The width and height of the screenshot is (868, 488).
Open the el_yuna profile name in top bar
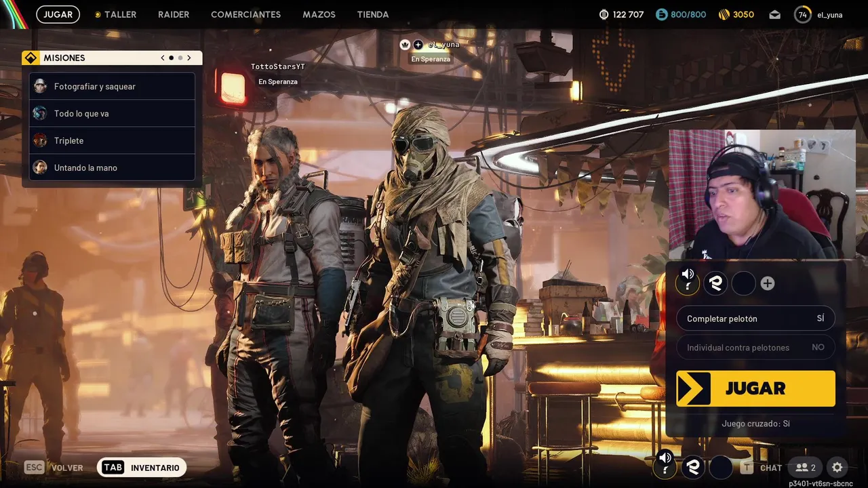click(830, 14)
